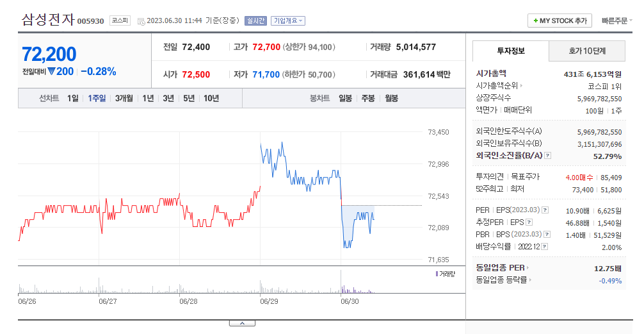Image resolution: width=644 pixels, height=334 pixels.
Task: Click help icon beside 외국인소진율(B/A)
Action: coord(547,156)
